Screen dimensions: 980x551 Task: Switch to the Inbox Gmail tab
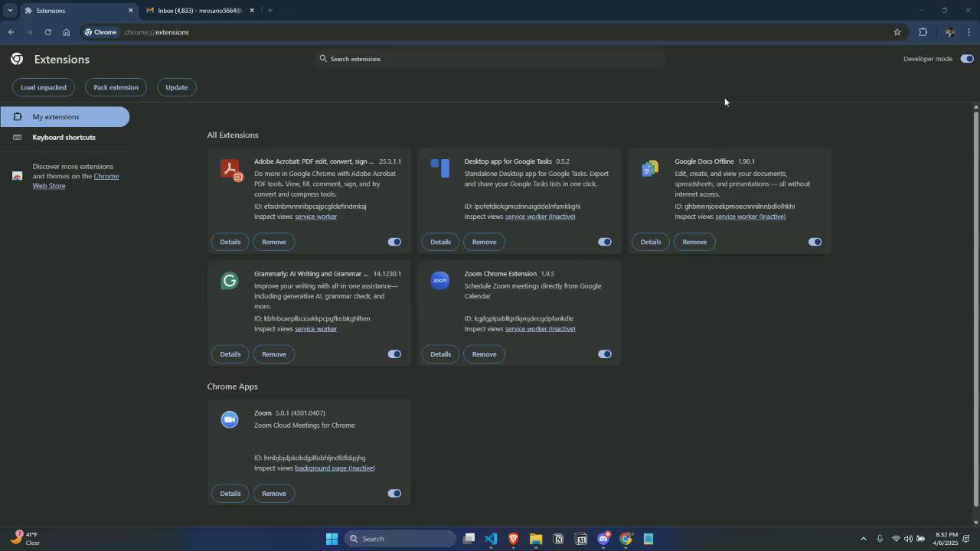[201, 11]
